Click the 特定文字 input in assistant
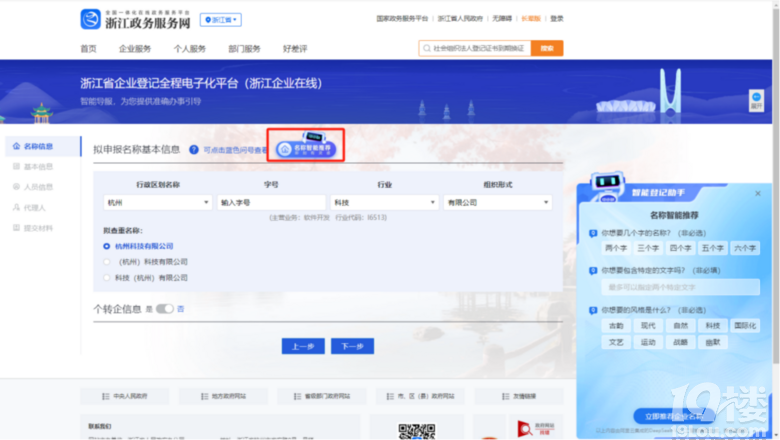780x440 pixels. point(681,287)
